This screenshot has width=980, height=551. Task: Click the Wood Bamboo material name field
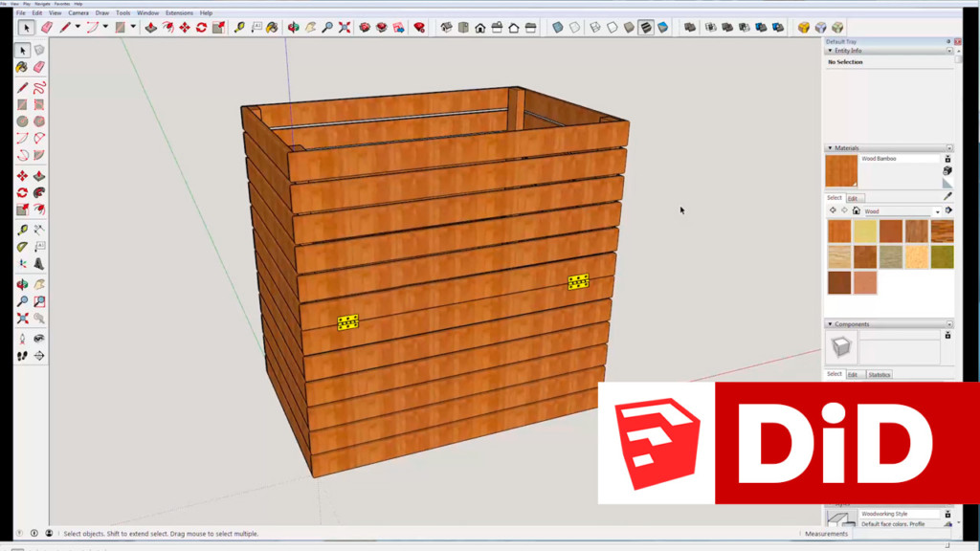[899, 159]
